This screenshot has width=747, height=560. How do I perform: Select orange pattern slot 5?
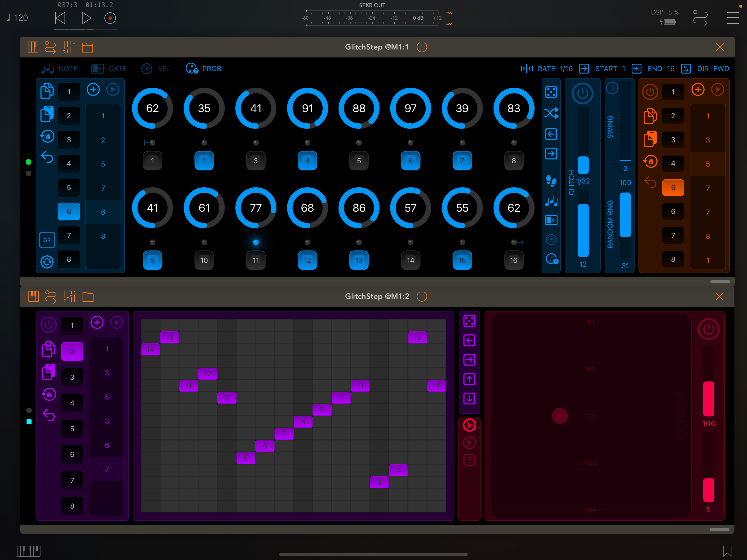point(673,188)
